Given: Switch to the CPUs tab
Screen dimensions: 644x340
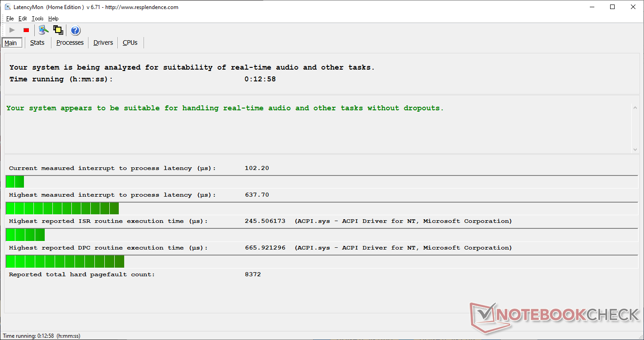Looking at the screenshot, I should click(x=130, y=42).
